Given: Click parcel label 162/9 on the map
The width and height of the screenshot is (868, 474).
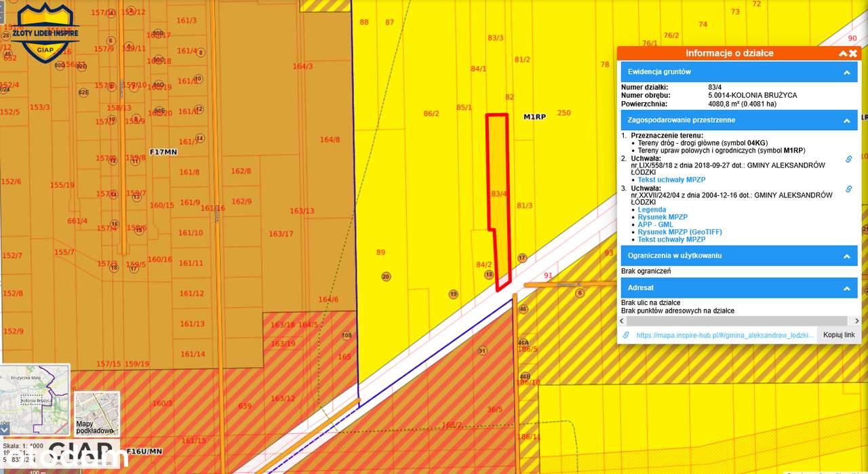Looking at the screenshot, I should 241,201.
